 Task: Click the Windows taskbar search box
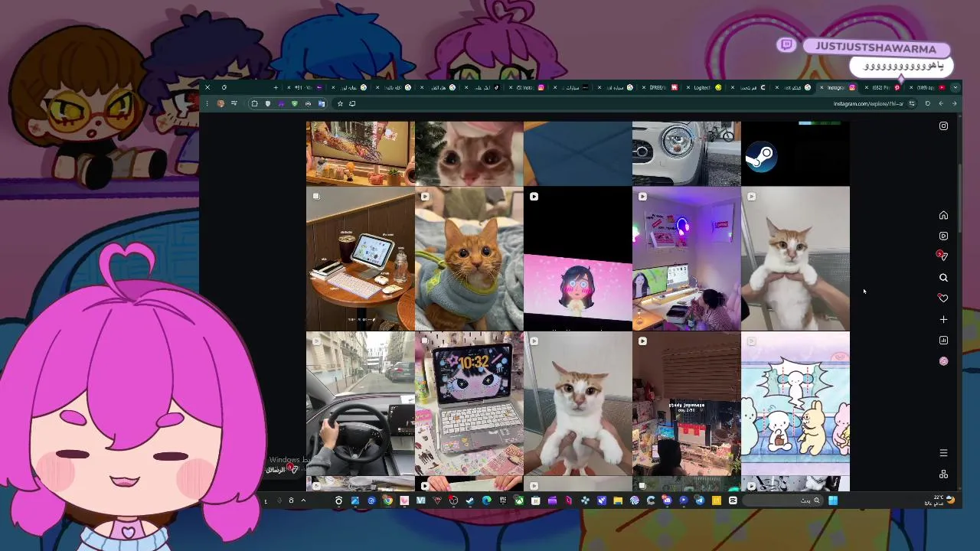pos(782,500)
